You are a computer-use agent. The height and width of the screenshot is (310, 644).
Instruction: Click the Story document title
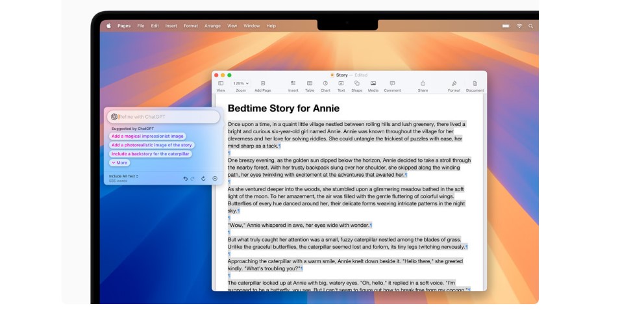pyautogui.click(x=341, y=75)
